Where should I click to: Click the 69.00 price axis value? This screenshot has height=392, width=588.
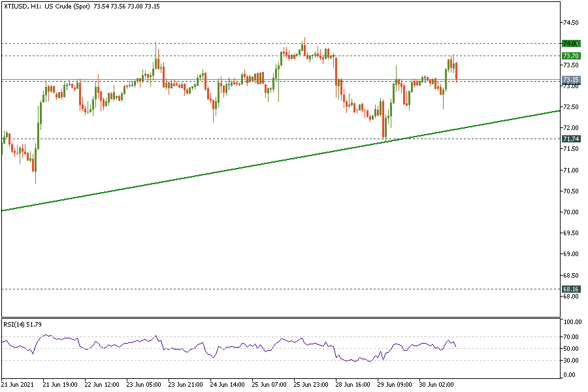coord(570,254)
